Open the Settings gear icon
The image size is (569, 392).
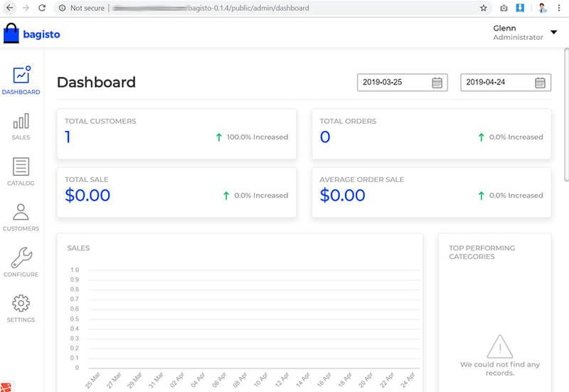pos(21,304)
